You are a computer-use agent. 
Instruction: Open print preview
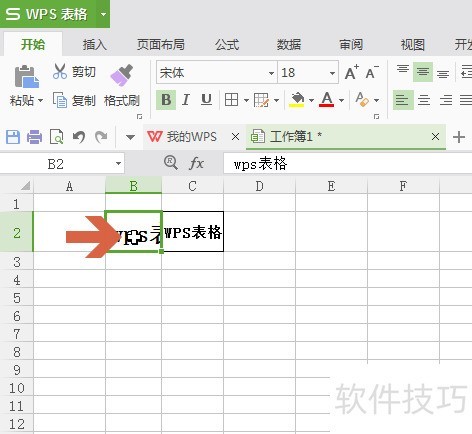point(56,137)
